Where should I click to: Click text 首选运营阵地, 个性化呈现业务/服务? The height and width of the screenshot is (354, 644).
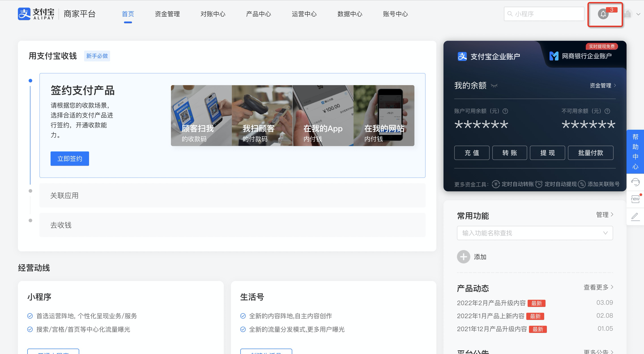87,316
